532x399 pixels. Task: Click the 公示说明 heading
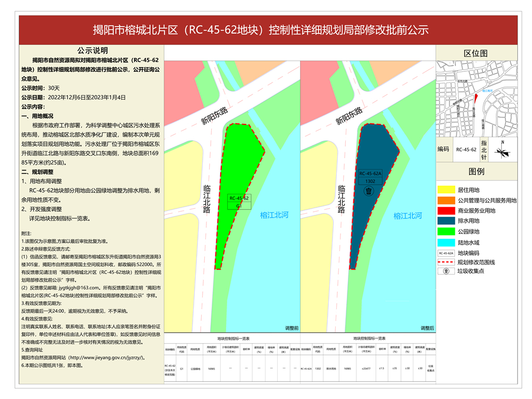pyautogui.click(x=93, y=51)
